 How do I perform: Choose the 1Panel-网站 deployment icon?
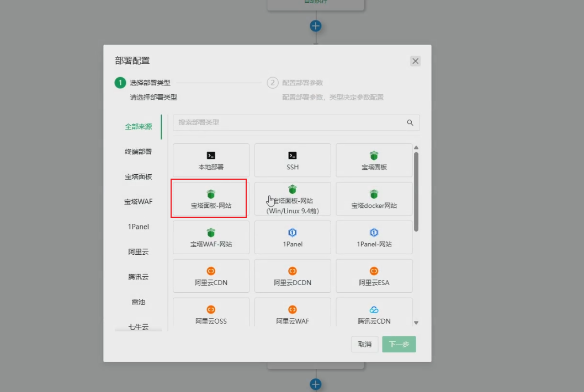point(374,237)
